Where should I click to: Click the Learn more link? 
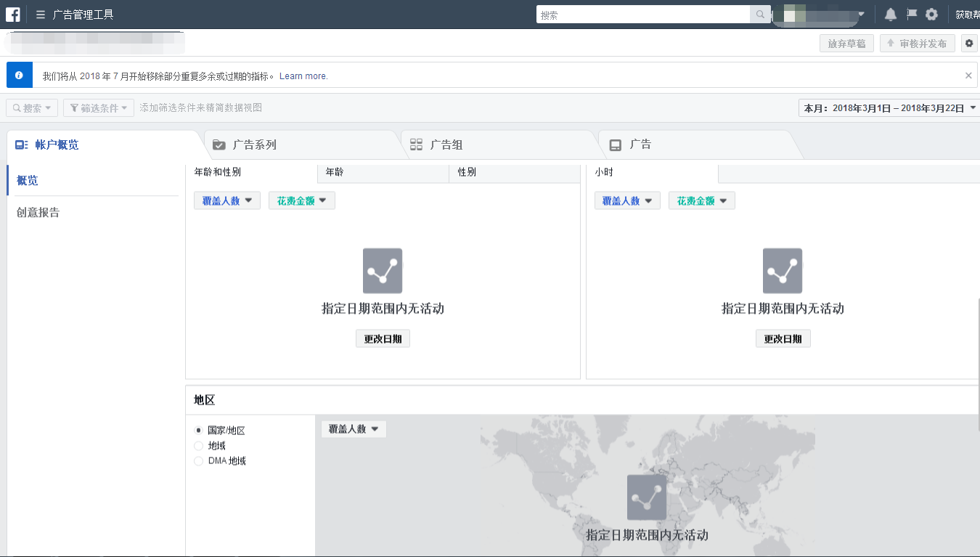pyautogui.click(x=303, y=76)
